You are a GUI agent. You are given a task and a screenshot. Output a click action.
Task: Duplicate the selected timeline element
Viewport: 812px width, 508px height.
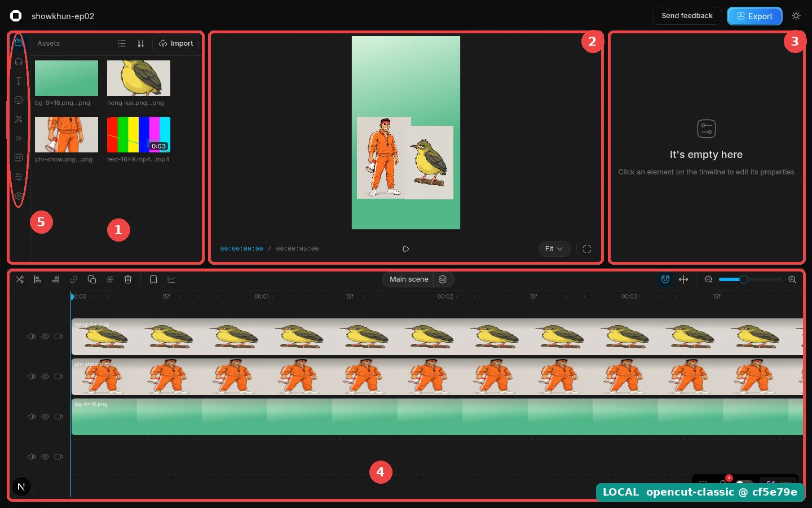[x=92, y=279]
